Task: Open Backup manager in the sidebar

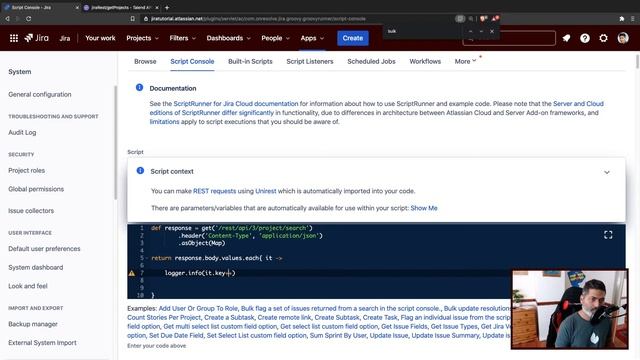Action: point(33,324)
